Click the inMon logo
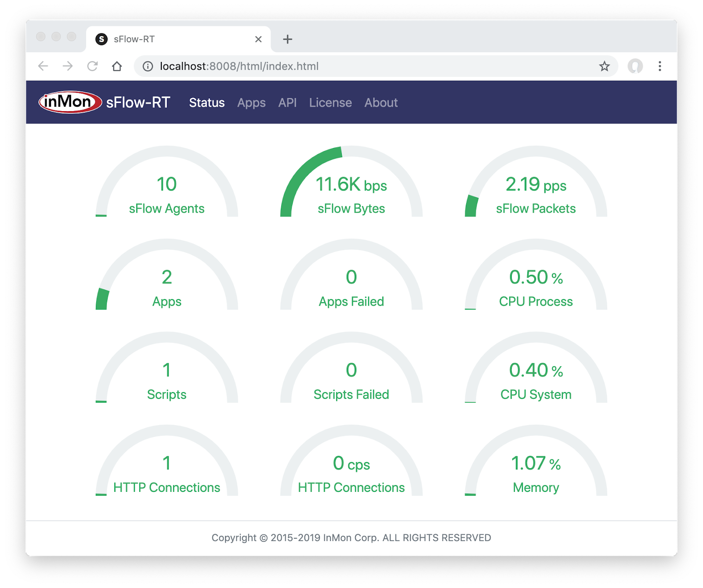Screen dimensions: 703x588 click(70, 101)
